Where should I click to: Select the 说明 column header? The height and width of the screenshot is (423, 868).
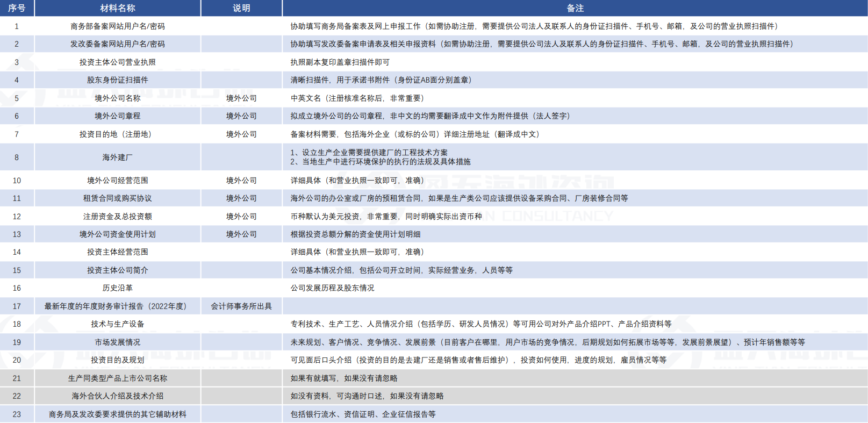point(241,8)
